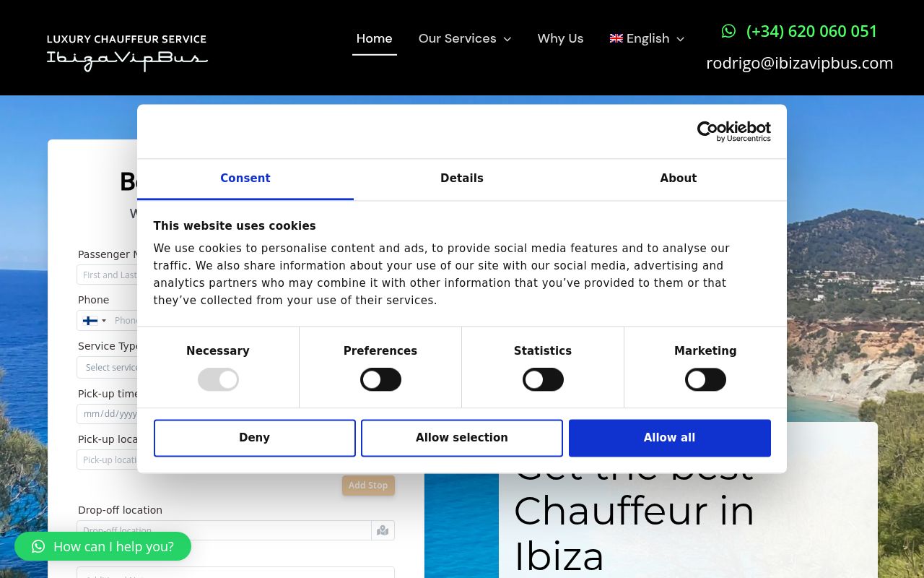This screenshot has width=924, height=578.
Task: Enable the Marketing cookie switch
Action: tap(705, 379)
